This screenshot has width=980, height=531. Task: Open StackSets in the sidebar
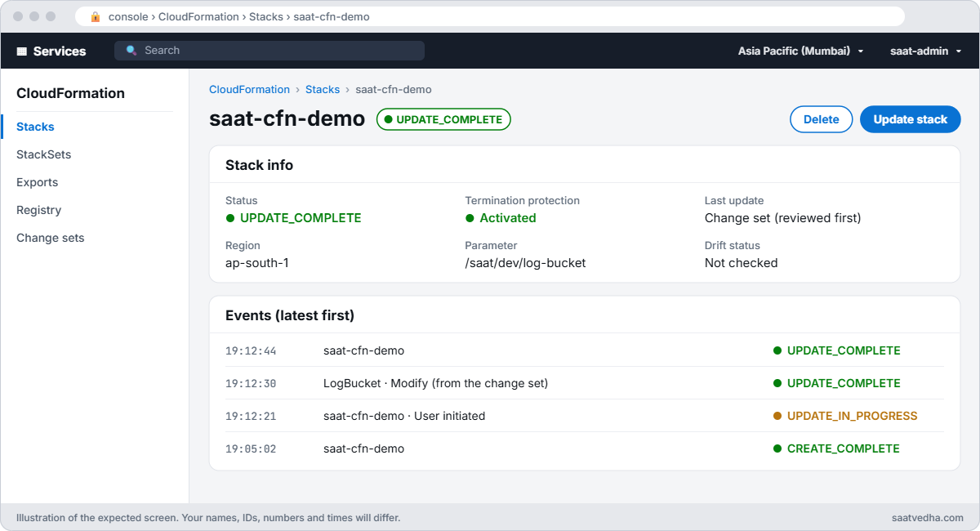click(43, 154)
